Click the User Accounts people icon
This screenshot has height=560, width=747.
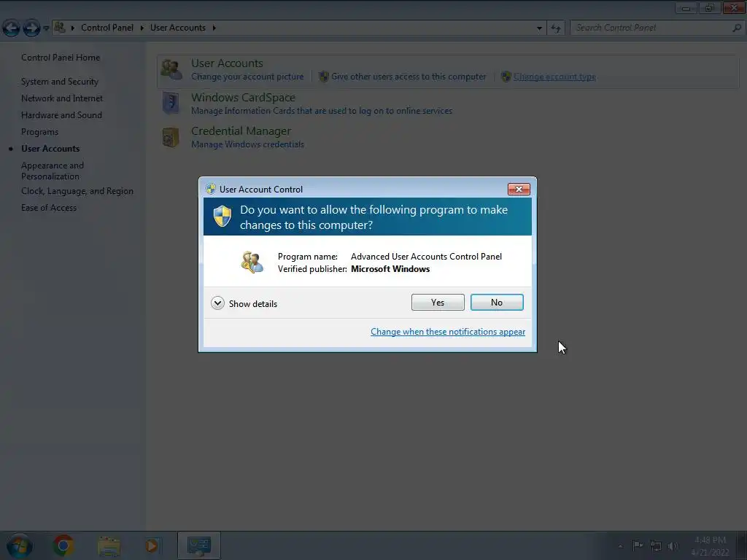171,69
